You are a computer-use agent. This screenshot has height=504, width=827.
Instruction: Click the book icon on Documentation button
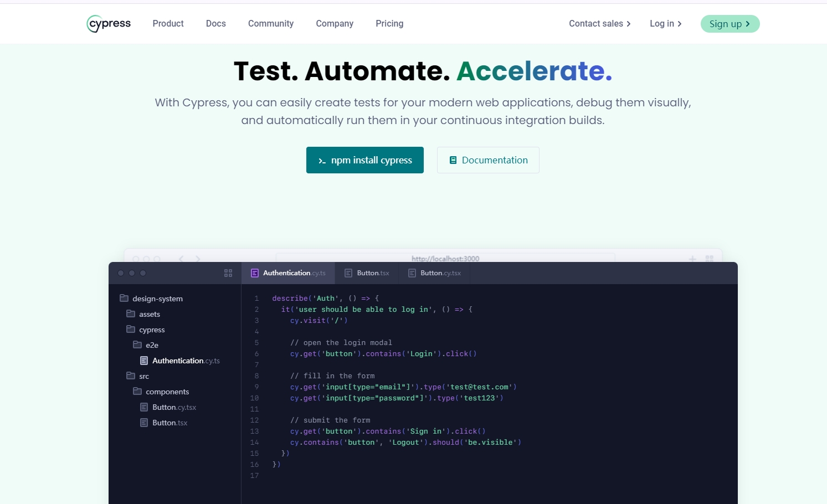[453, 160]
